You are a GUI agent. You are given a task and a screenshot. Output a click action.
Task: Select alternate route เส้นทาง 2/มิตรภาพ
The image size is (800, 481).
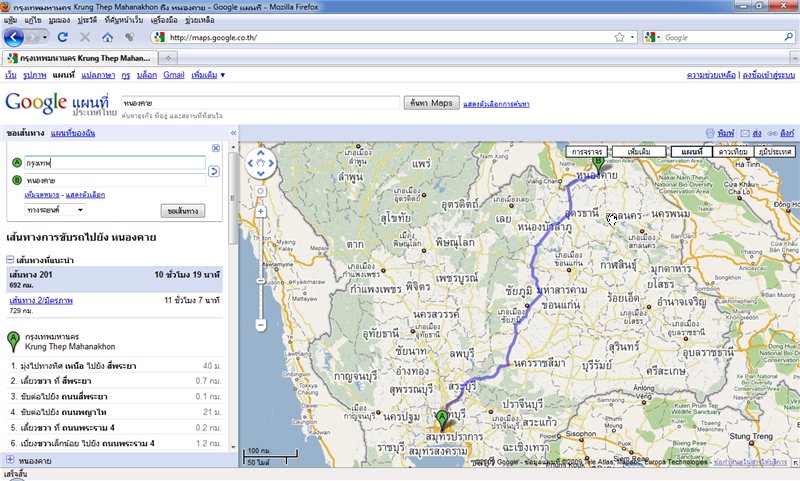click(41, 300)
